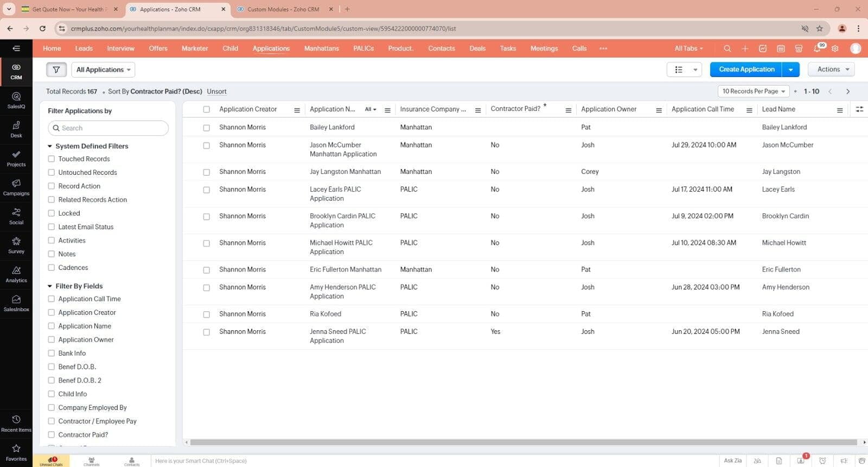This screenshot has width=868, height=467.
Task: Select the Jenna Sneed PALIC row checkbox
Action: pyautogui.click(x=206, y=332)
